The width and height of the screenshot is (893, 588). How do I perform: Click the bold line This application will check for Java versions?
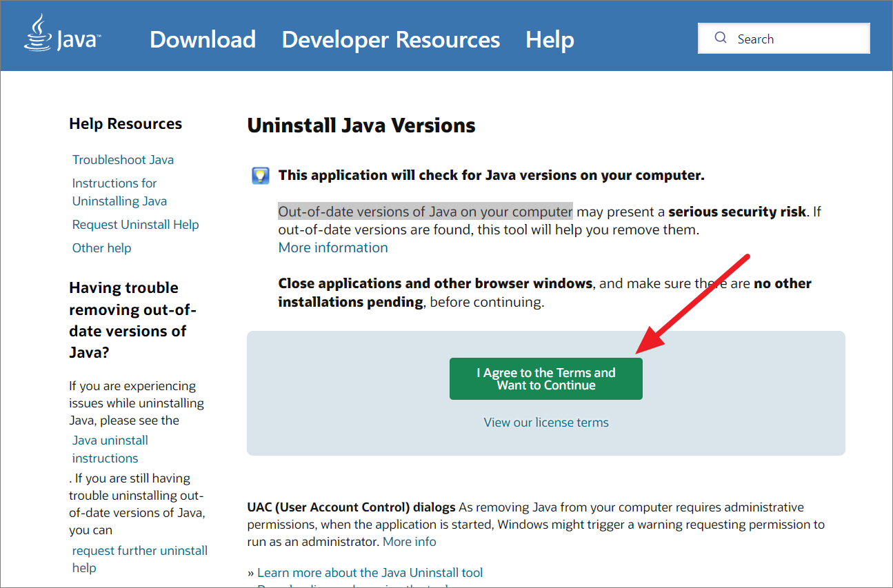coord(492,175)
